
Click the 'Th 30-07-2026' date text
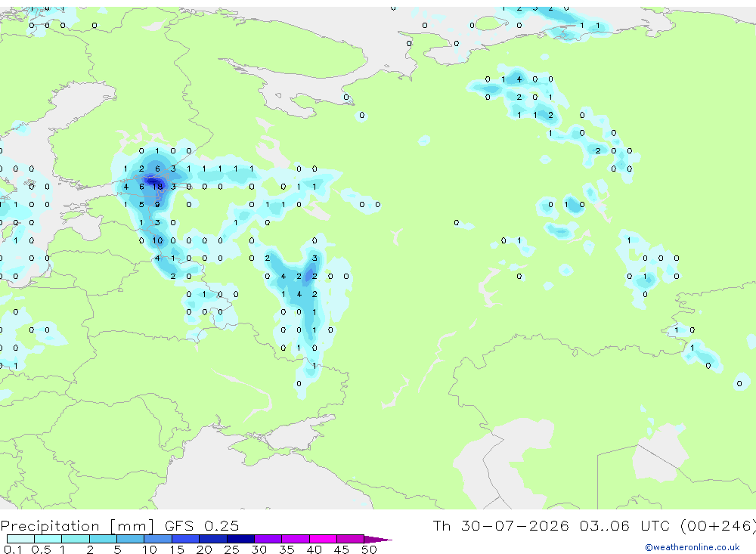pos(501,525)
